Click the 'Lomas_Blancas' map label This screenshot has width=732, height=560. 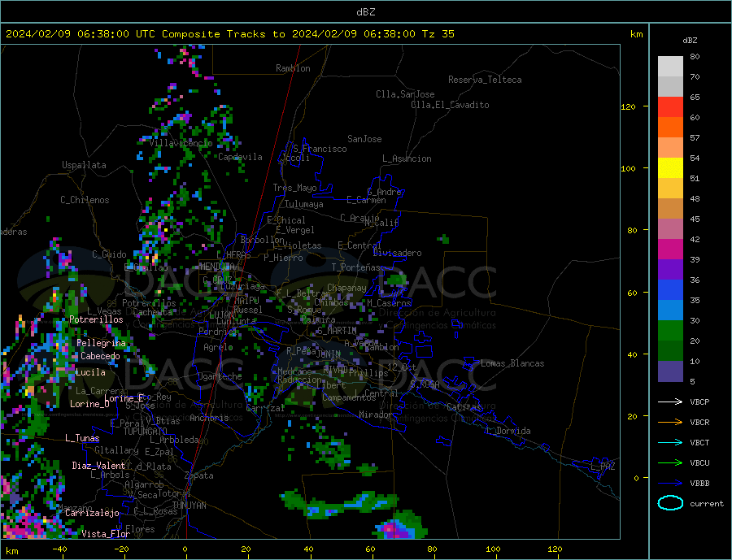point(512,363)
